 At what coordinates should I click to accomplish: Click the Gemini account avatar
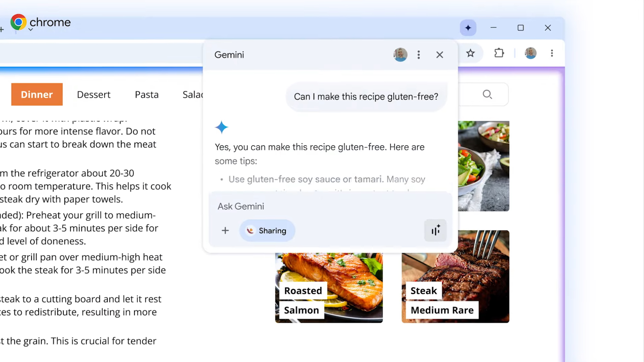pos(400,55)
